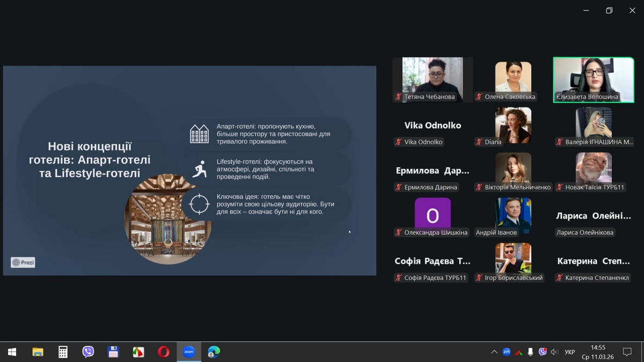Open the volume control in system tray

[x=554, y=352]
